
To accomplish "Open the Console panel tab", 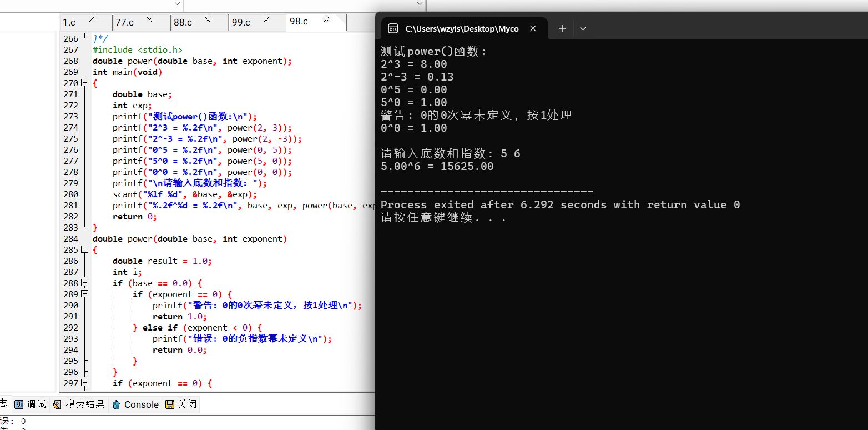I will coord(135,404).
